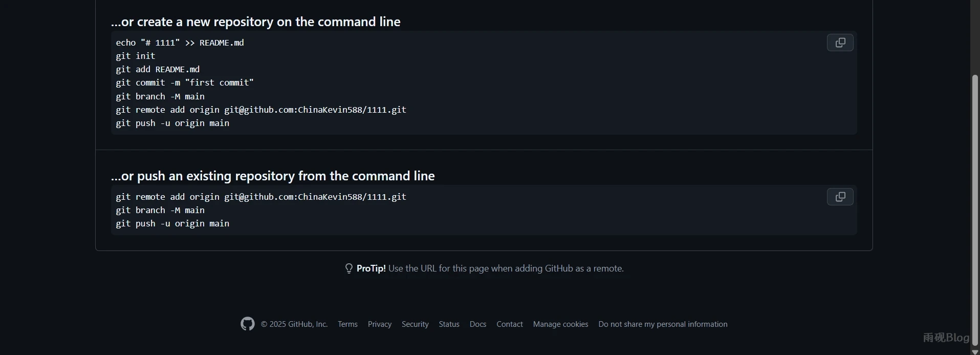Click the GitHub logo in the footer

coord(248,324)
